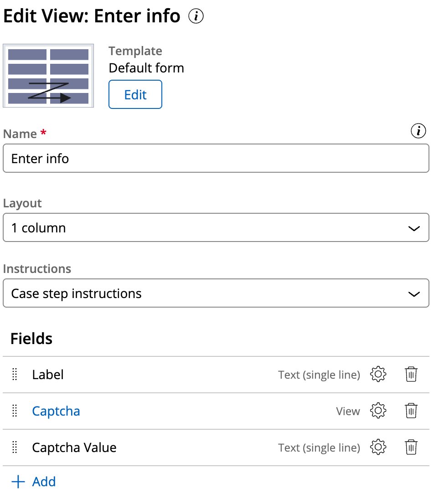Viewport: 444px width, 504px height.
Task: Open settings for the Captcha Value field
Action: click(377, 447)
